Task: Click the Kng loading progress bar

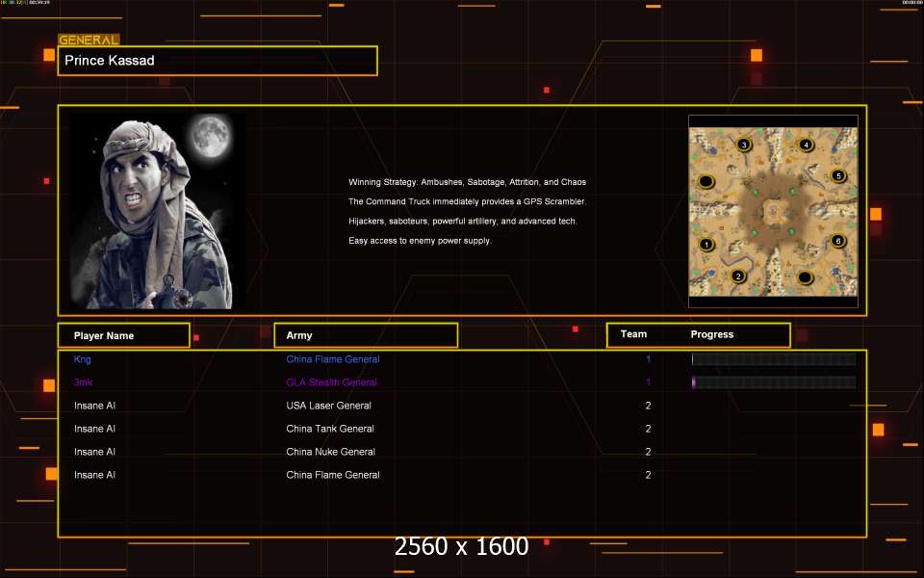Action: click(x=773, y=359)
